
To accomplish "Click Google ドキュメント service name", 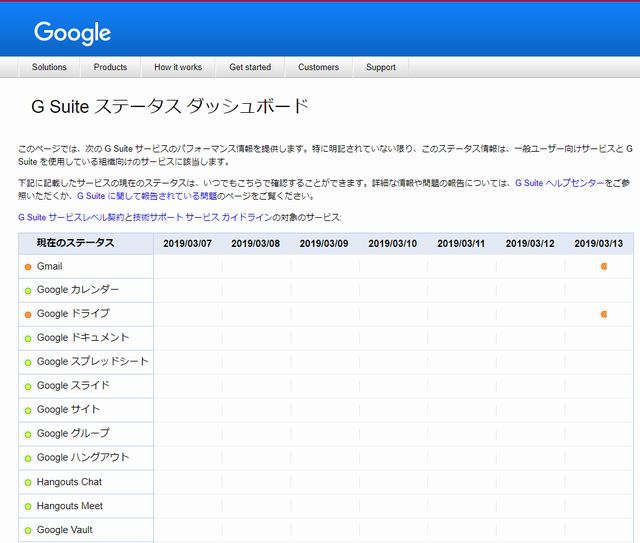I will pos(83,338).
